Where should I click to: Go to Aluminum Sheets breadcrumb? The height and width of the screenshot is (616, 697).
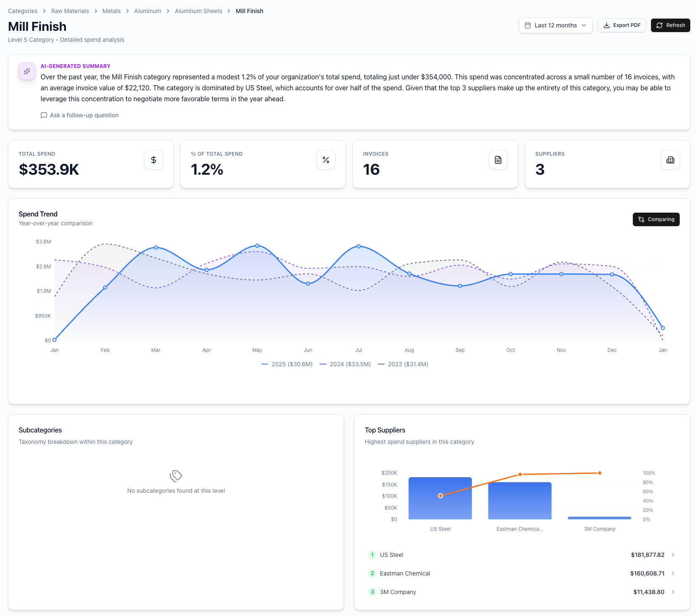tap(198, 11)
